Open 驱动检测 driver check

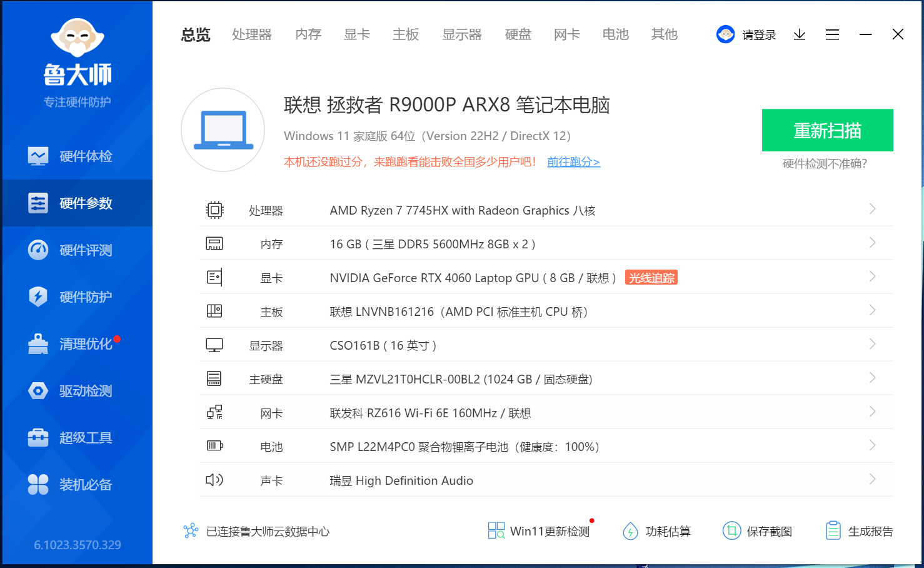point(77,390)
